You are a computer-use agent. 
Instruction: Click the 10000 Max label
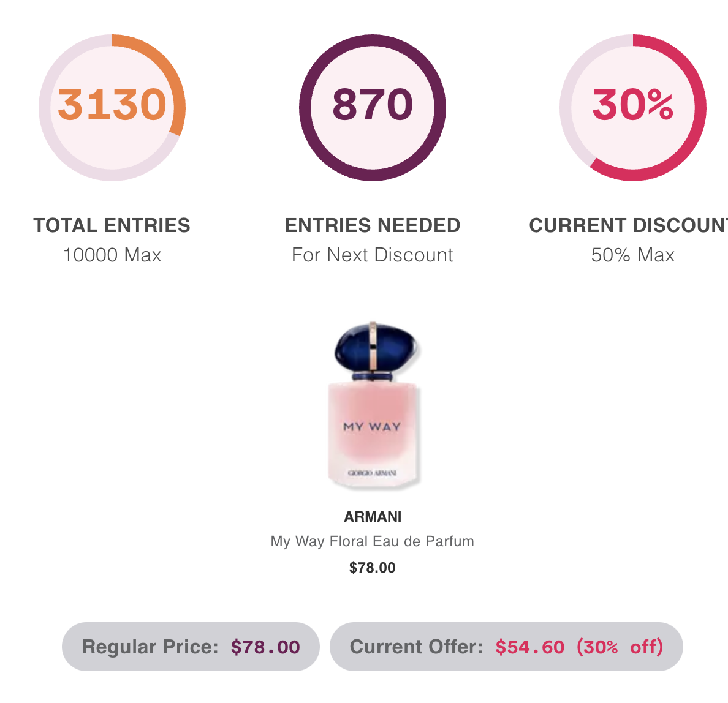coord(112,255)
